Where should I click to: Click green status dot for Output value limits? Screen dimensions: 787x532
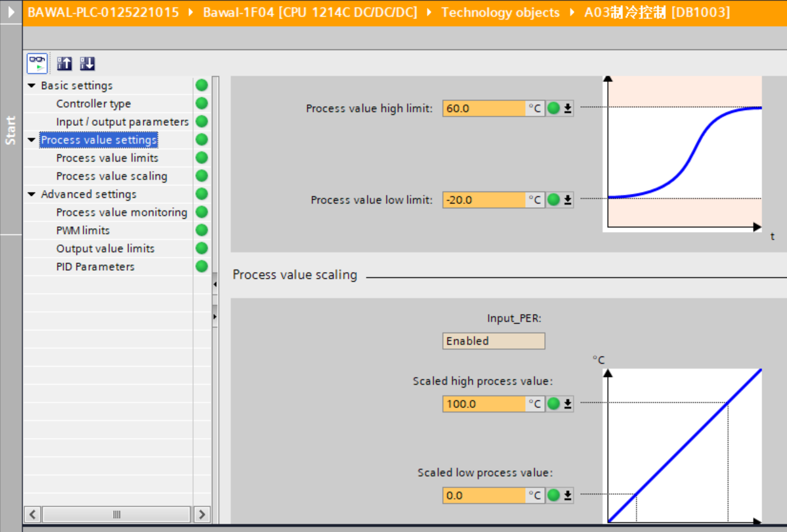tap(202, 248)
